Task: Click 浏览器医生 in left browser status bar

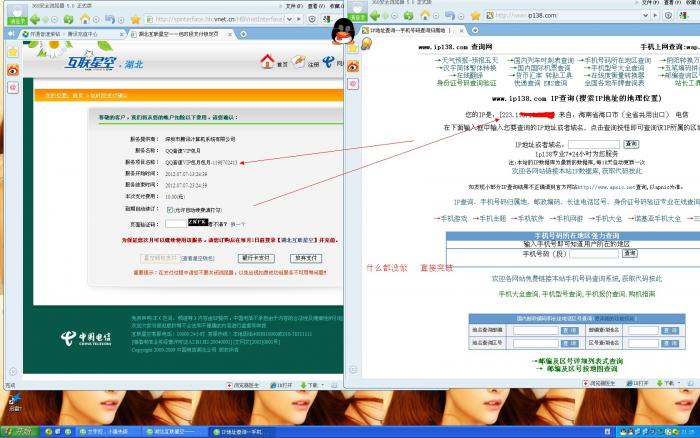Action: (x=243, y=385)
